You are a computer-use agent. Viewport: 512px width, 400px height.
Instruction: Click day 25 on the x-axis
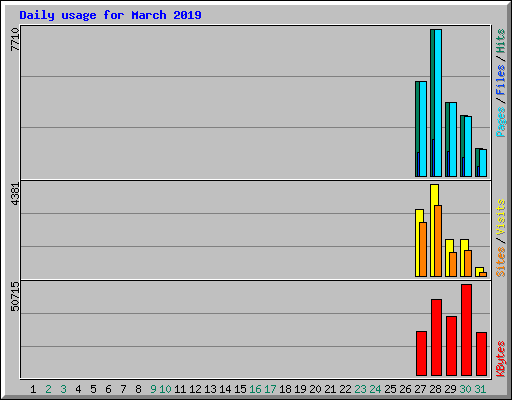point(390,389)
